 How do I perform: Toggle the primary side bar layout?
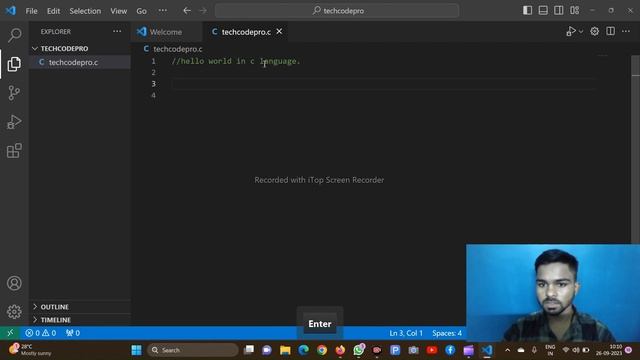(x=527, y=10)
